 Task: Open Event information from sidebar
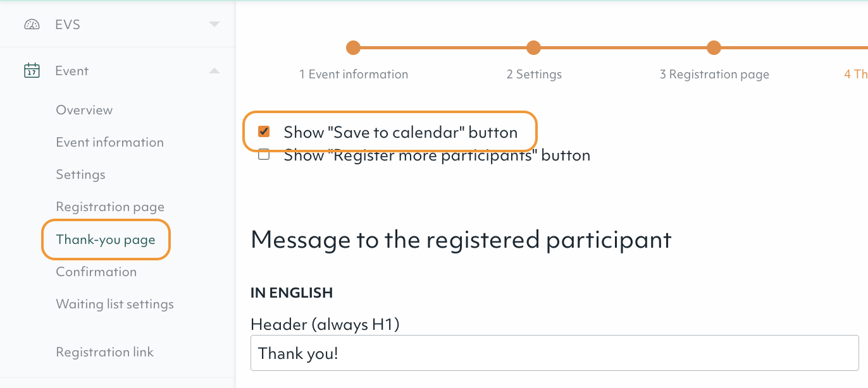point(109,142)
